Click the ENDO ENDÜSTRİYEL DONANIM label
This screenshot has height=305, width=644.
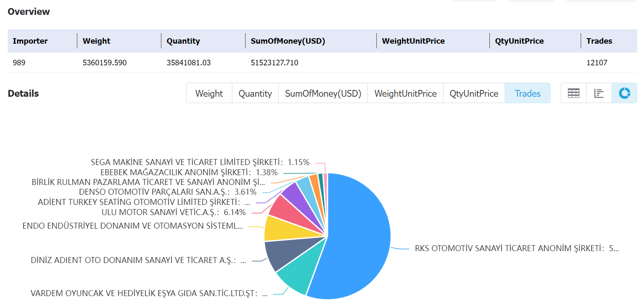pos(133,226)
